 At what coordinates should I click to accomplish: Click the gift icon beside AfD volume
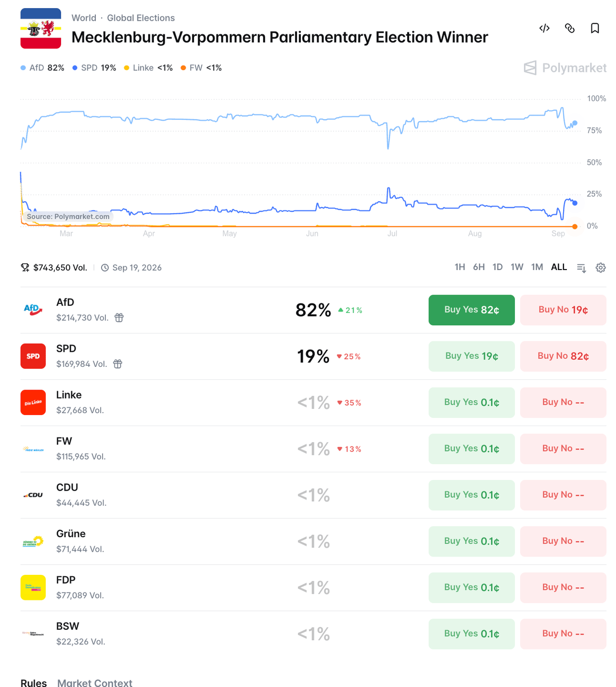point(119,318)
